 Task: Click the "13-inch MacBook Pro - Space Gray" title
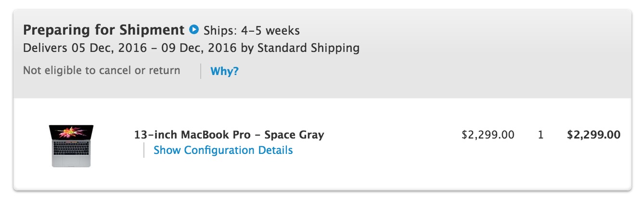pos(229,135)
